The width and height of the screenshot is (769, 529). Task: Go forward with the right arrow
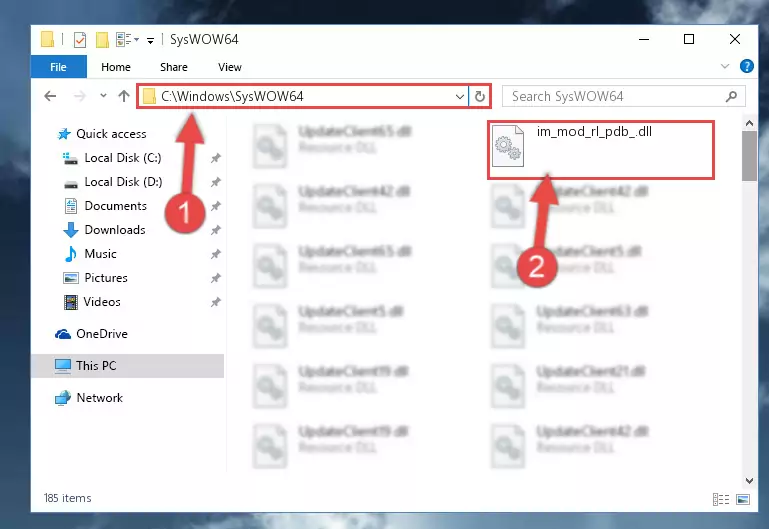tap(79, 96)
